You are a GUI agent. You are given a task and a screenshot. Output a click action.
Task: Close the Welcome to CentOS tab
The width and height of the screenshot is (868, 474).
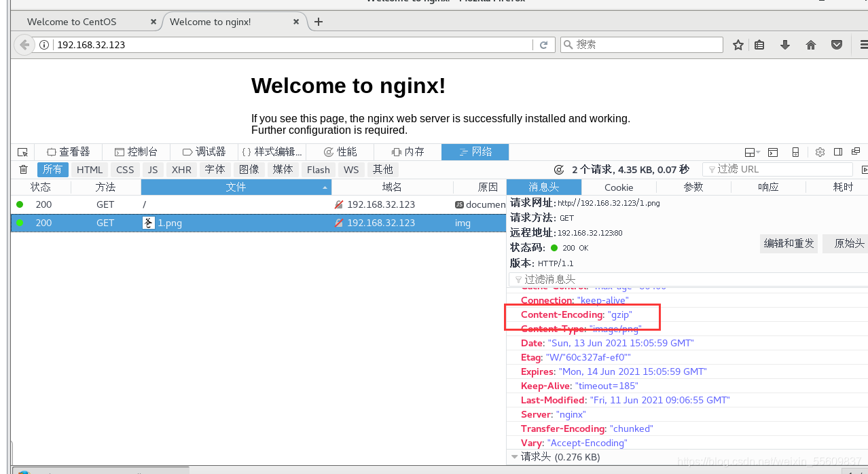click(153, 22)
